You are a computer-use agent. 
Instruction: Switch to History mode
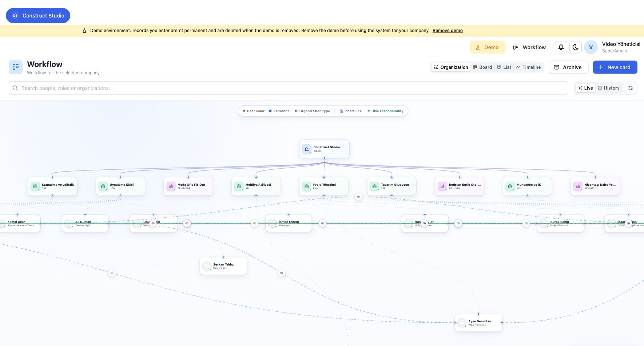pos(609,88)
